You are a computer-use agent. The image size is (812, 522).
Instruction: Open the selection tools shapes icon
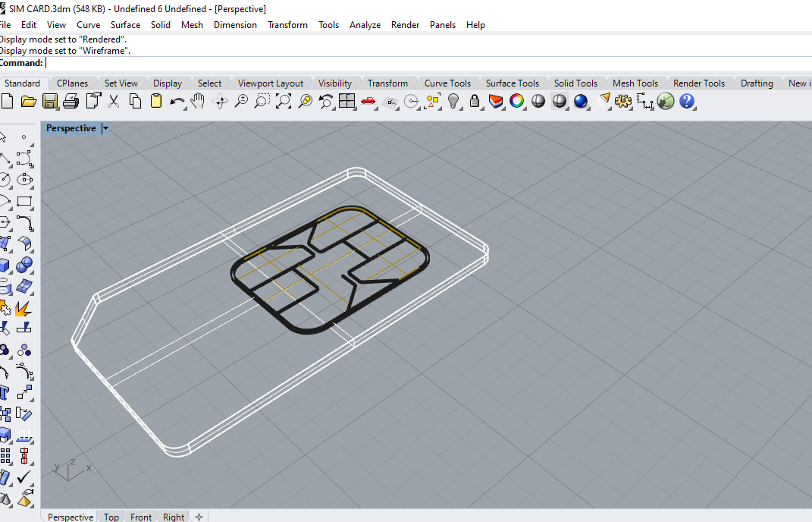[x=432, y=101]
